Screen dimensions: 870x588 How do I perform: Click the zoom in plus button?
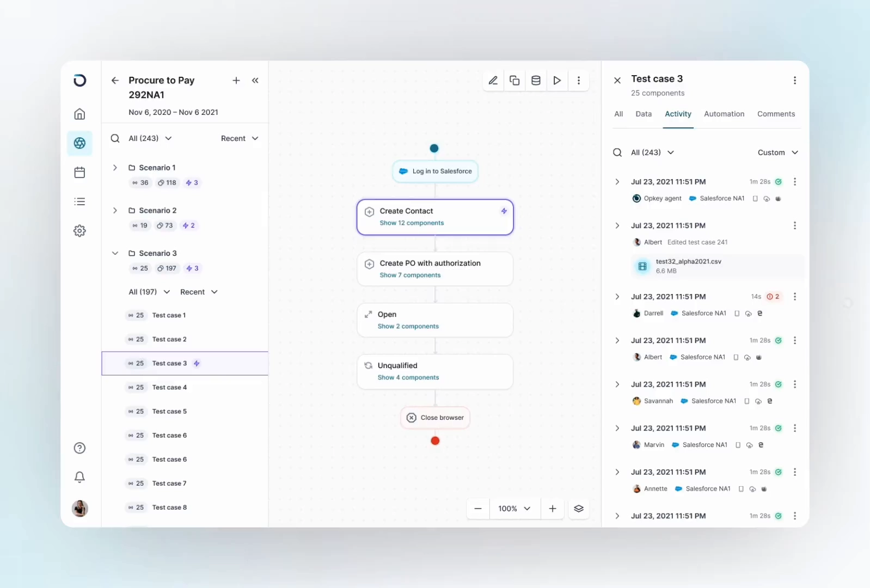[x=553, y=509]
